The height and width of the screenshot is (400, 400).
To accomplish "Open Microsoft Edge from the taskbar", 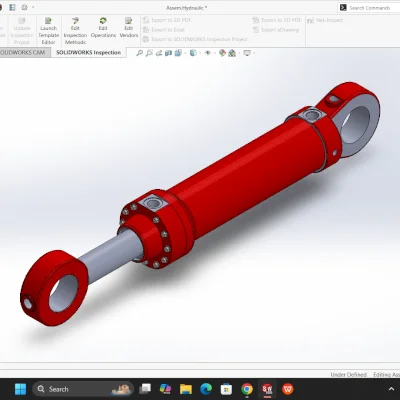I will click(206, 389).
